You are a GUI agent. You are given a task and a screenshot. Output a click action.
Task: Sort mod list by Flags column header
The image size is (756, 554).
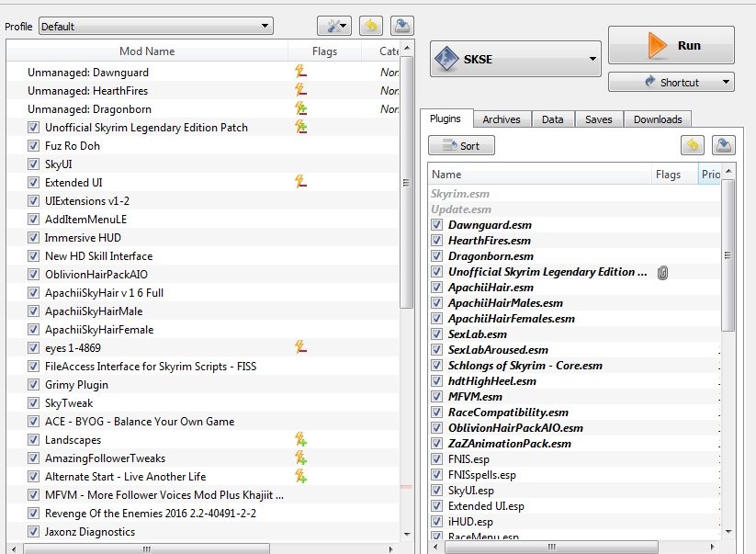[x=324, y=51]
